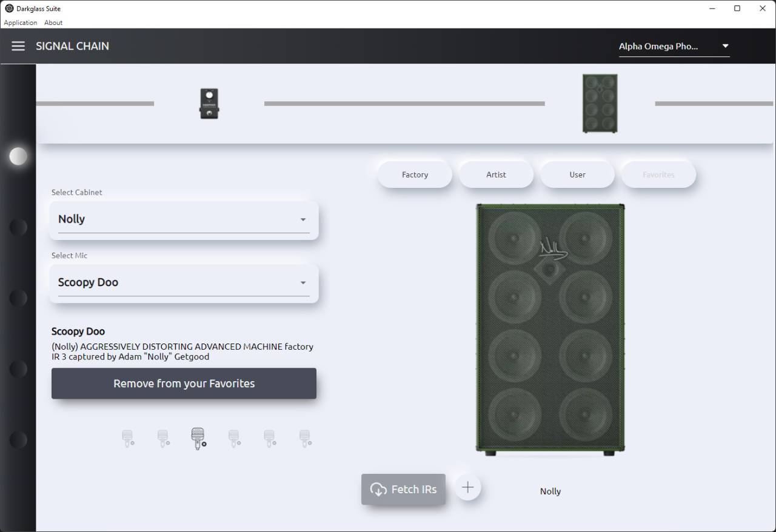Click the Scoopy Doo description heading
The width and height of the screenshot is (776, 532).
click(78, 331)
